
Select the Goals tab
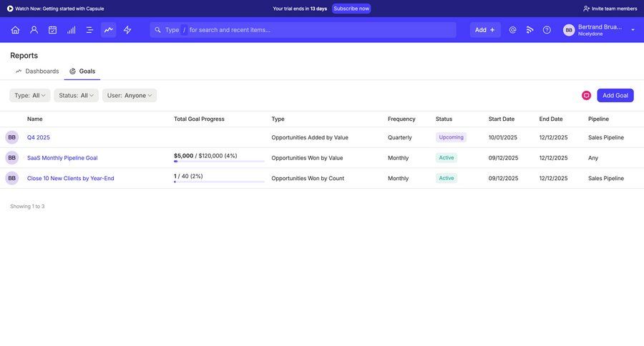click(82, 71)
